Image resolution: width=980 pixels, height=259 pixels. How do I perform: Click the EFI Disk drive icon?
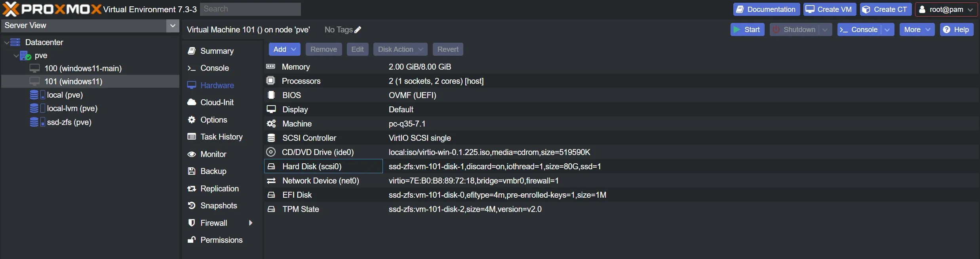(271, 195)
